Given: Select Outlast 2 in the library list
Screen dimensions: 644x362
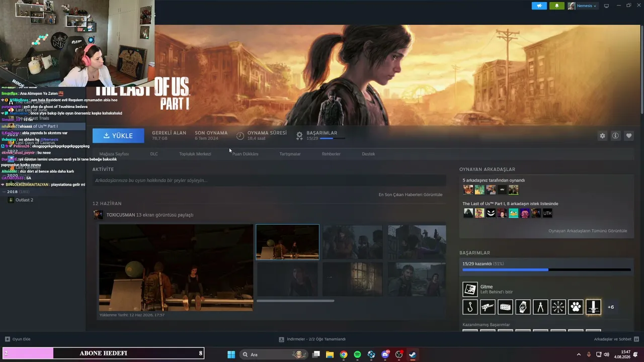Looking at the screenshot, I should [24, 200].
